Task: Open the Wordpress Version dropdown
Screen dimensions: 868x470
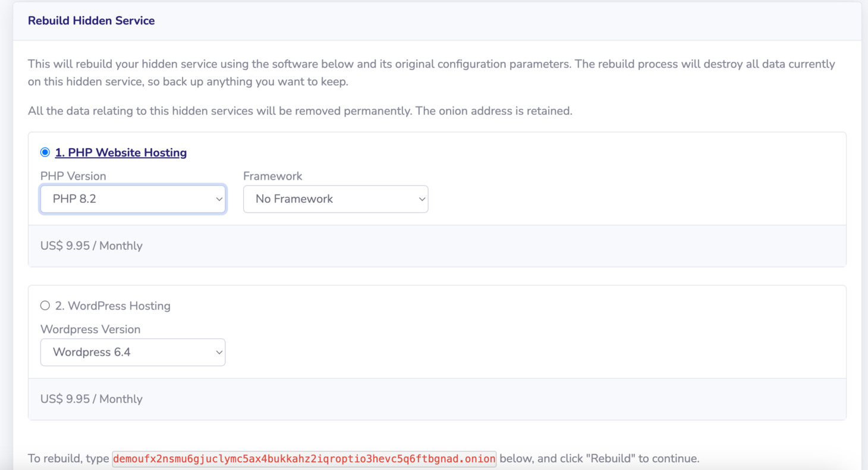Action: (x=133, y=352)
